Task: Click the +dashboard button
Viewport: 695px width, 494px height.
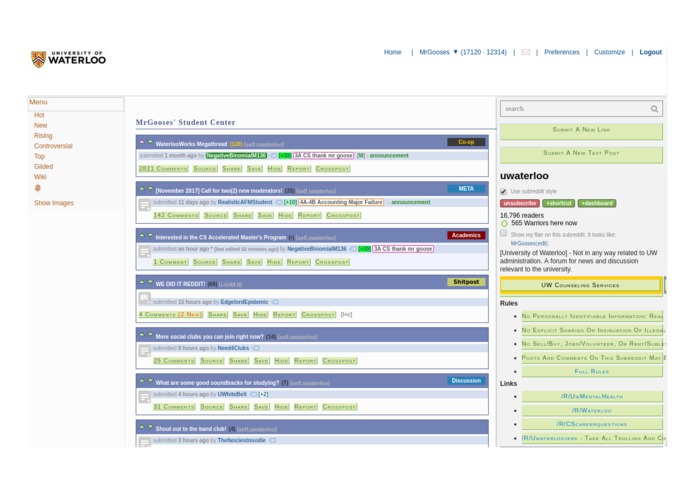Action: coord(597,203)
